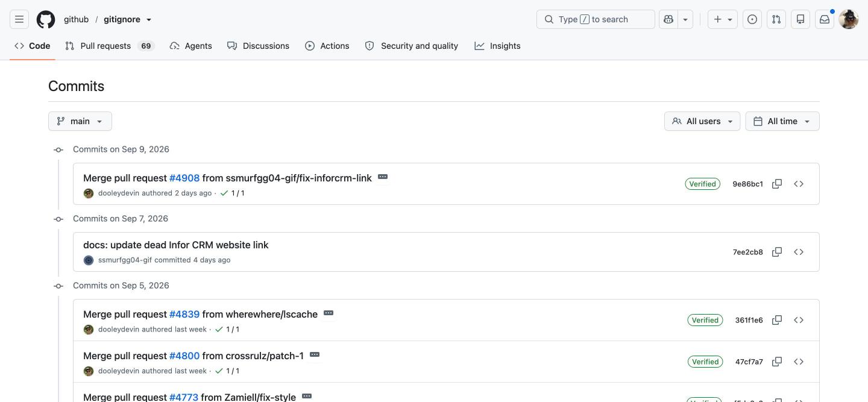
Task: Switch to the Pull requests tab
Action: [110, 46]
